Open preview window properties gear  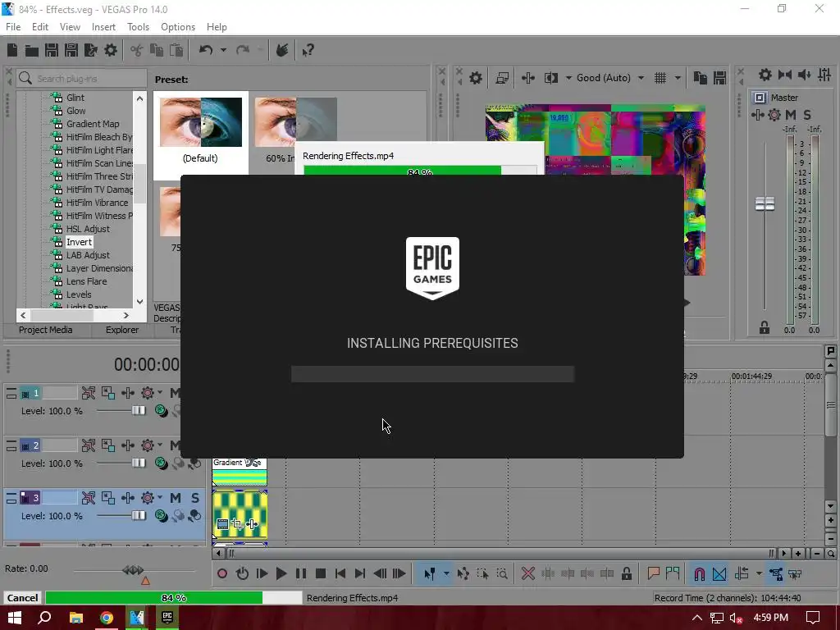476,78
